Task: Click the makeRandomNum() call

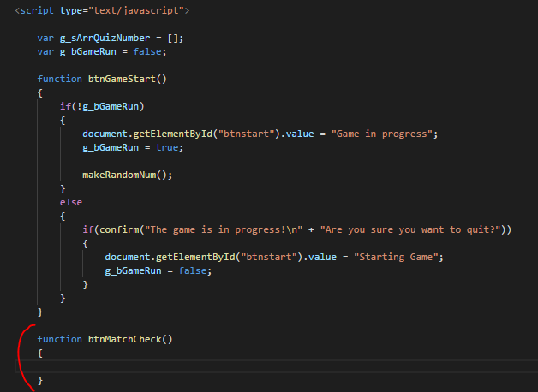Action: 124,175
